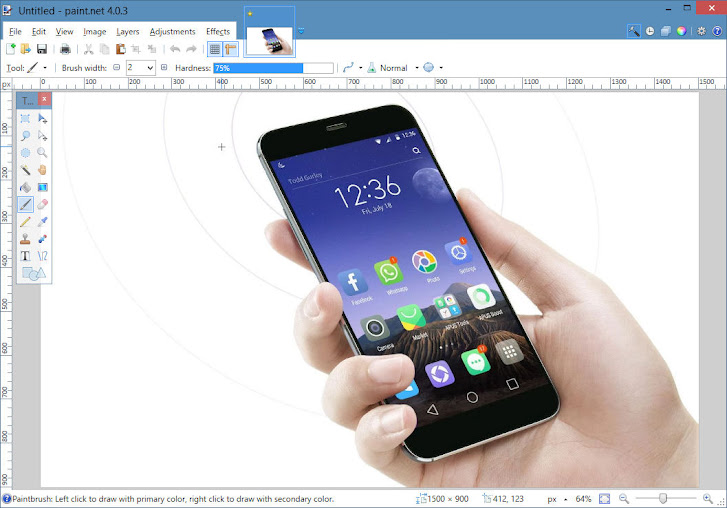The width and height of the screenshot is (727, 508).
Task: Open the Help question mark icon
Action: [x=717, y=31]
